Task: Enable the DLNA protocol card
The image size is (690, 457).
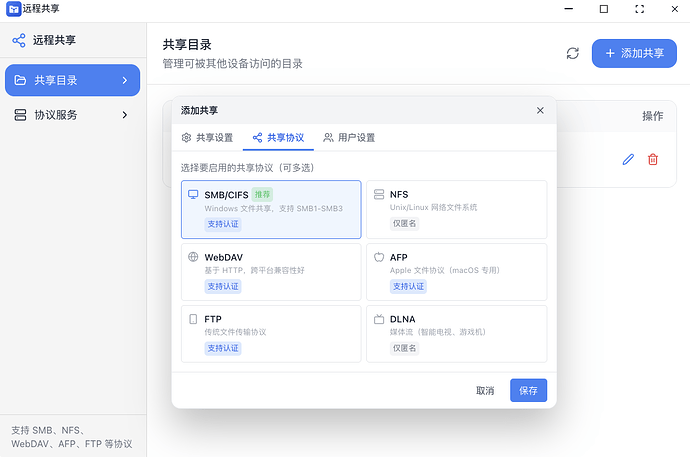Action: [456, 334]
